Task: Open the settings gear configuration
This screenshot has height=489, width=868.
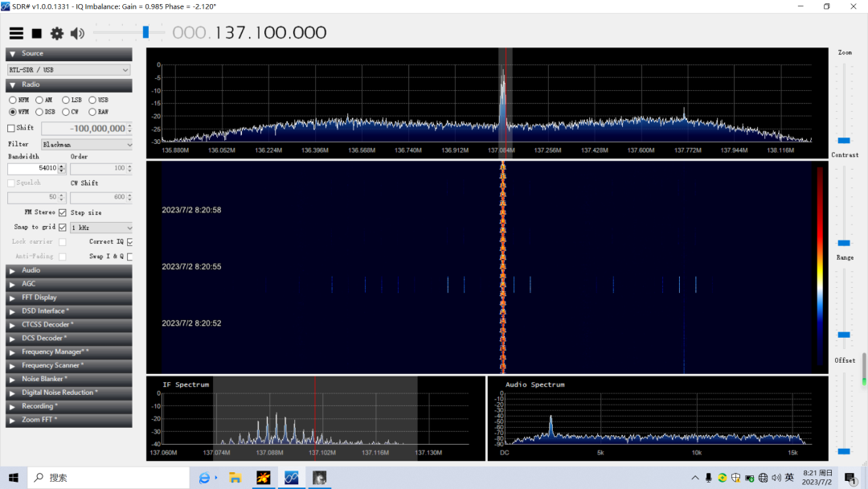Action: coord(57,34)
